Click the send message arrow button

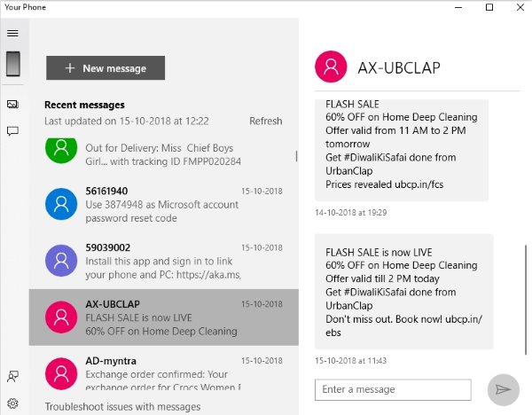(x=503, y=390)
